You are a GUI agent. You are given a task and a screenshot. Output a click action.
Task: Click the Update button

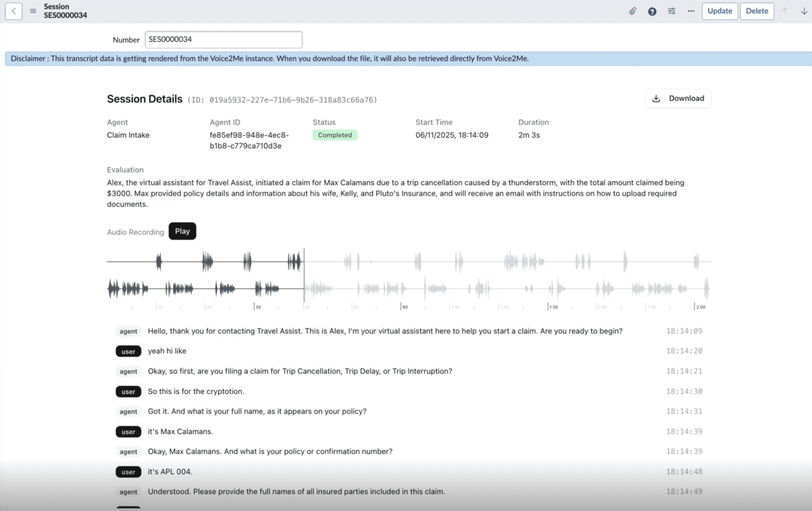[x=720, y=11]
